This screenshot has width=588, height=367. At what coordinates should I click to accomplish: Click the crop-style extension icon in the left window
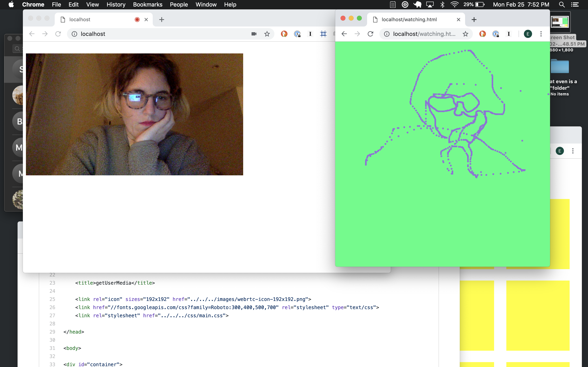(323, 34)
